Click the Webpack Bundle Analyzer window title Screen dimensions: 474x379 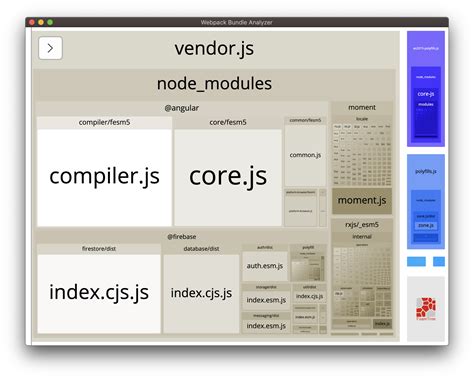click(236, 22)
